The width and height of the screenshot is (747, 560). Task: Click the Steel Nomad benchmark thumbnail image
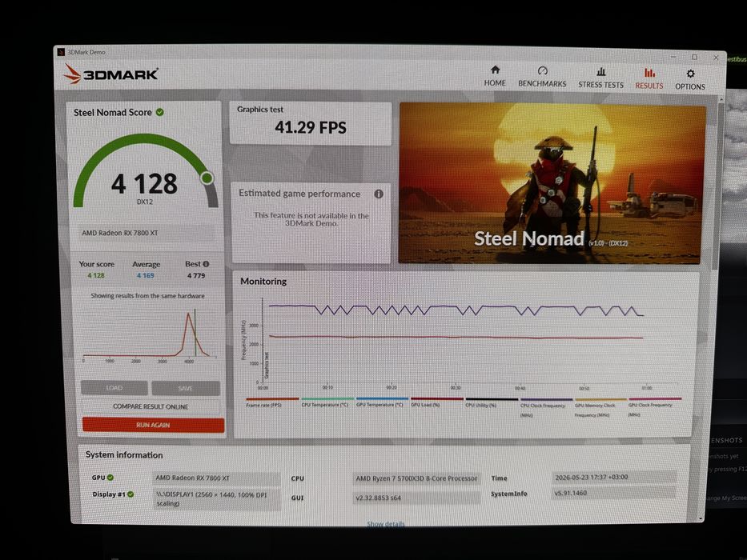[x=552, y=183]
